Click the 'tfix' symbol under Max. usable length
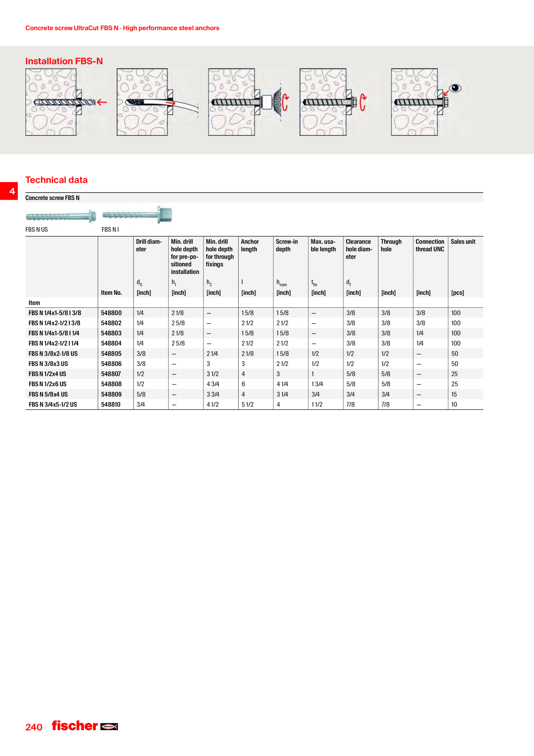Screen dimensions: 534x756 314,283
